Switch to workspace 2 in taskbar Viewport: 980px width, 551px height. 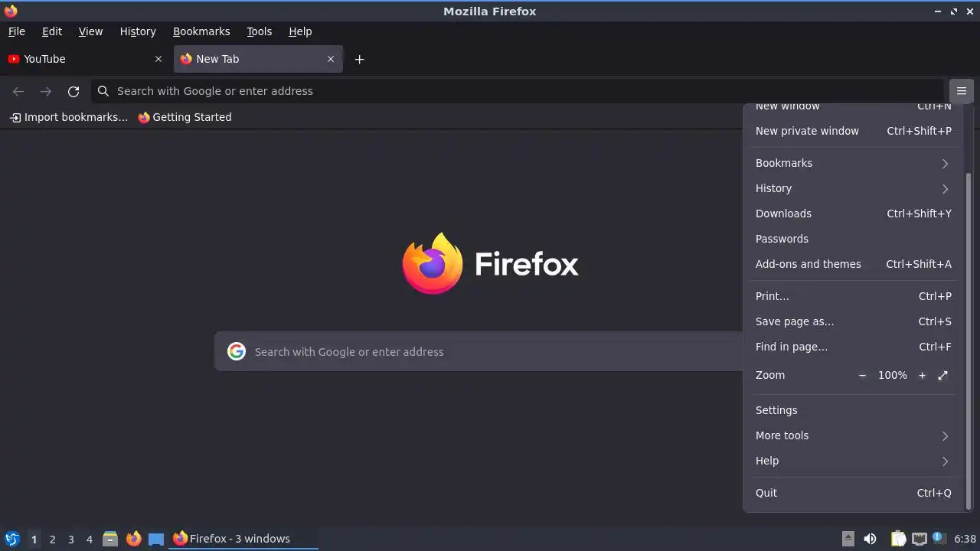click(x=52, y=539)
